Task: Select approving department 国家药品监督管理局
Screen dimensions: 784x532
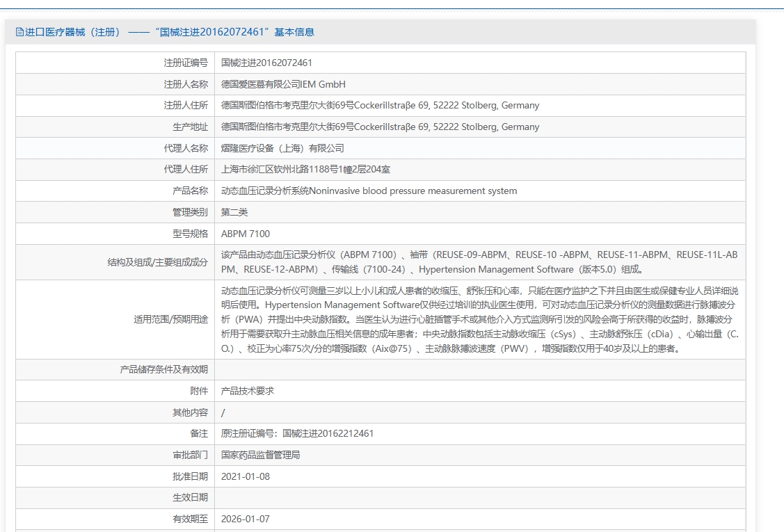Action: pyautogui.click(x=260, y=455)
